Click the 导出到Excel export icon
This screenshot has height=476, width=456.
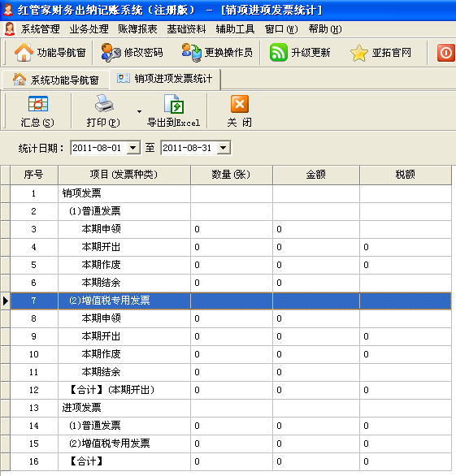174,104
